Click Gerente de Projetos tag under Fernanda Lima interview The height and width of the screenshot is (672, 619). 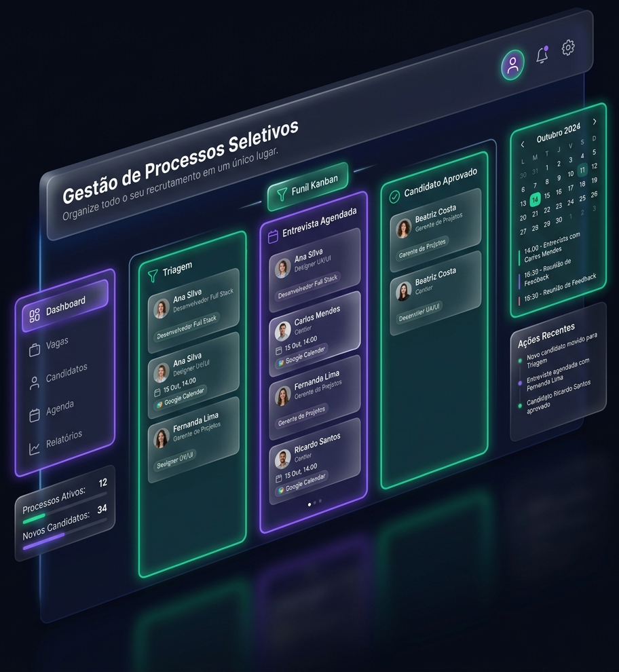coord(301,416)
